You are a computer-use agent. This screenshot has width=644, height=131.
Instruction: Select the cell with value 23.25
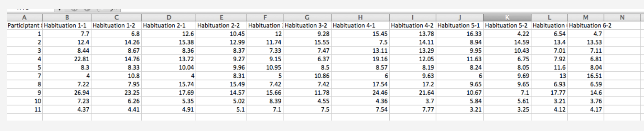116,93
